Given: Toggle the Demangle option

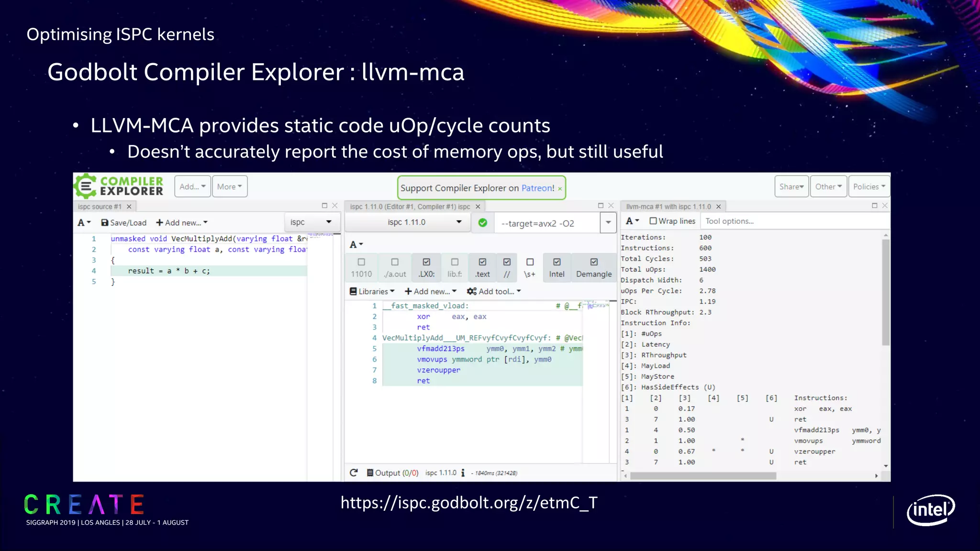Looking at the screenshot, I should (594, 268).
